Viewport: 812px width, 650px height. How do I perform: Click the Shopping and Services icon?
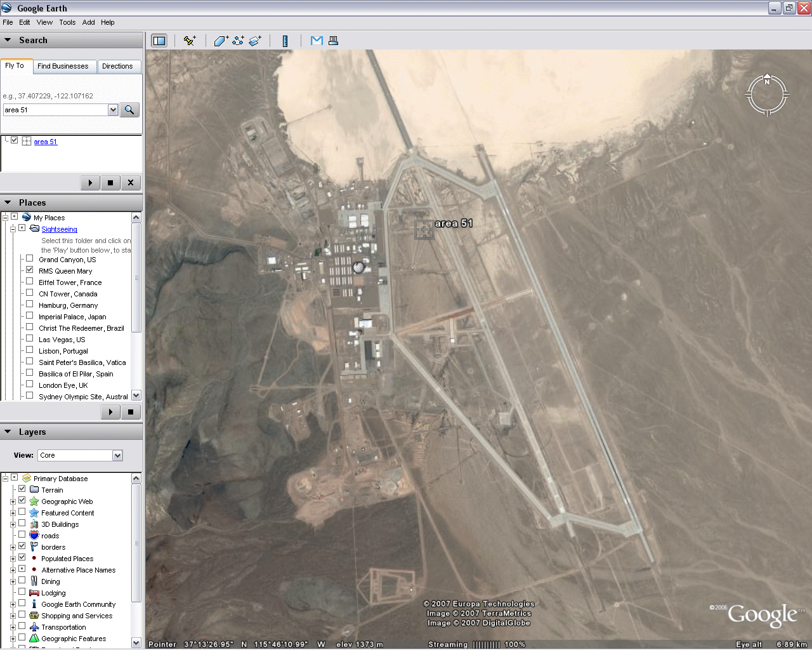tap(34, 616)
